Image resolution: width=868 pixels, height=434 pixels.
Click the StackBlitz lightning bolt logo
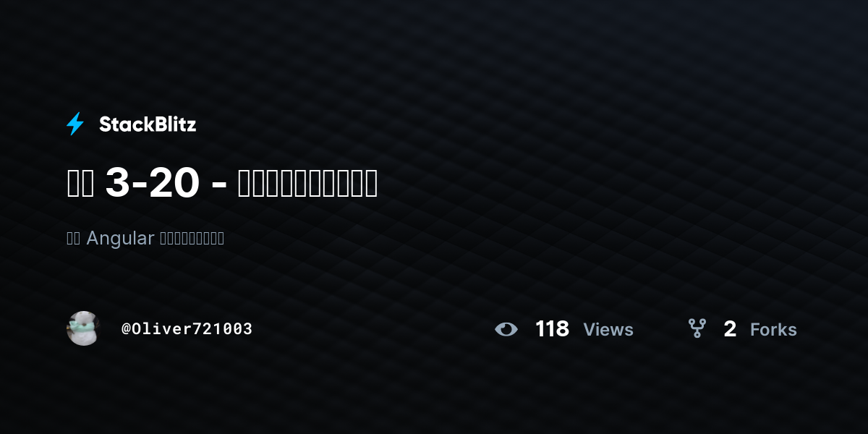75,124
